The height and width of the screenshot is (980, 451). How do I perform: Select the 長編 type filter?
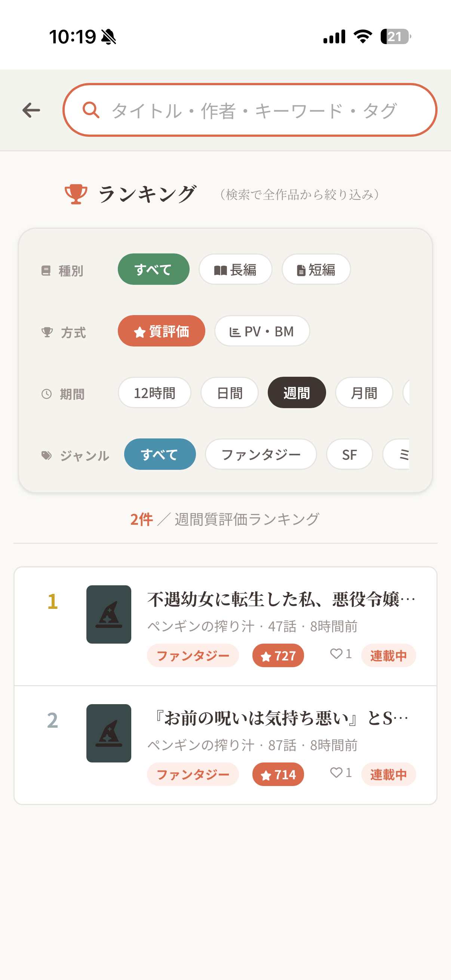[235, 269]
